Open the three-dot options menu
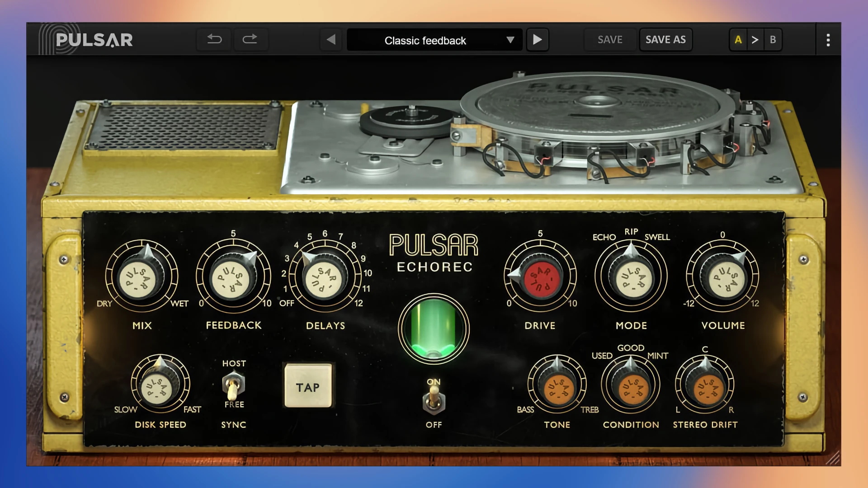 tap(828, 40)
